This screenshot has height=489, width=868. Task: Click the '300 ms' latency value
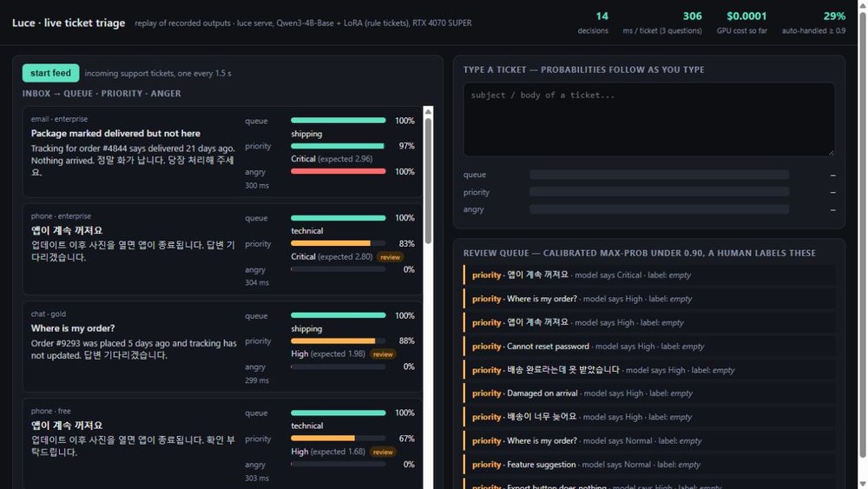[257, 186]
